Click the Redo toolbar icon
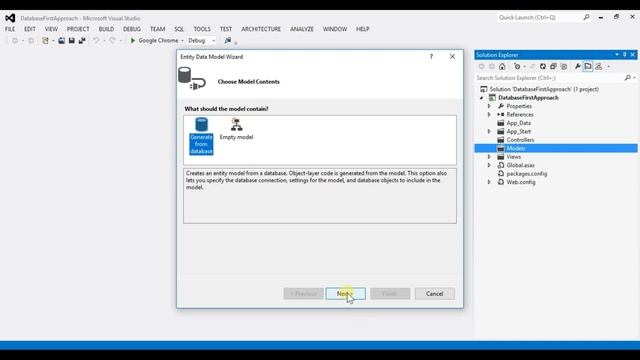The height and width of the screenshot is (360, 640). pos(112,40)
